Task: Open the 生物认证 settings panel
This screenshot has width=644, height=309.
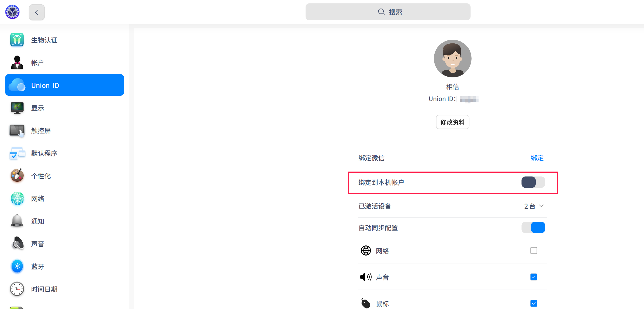Action: point(44,40)
